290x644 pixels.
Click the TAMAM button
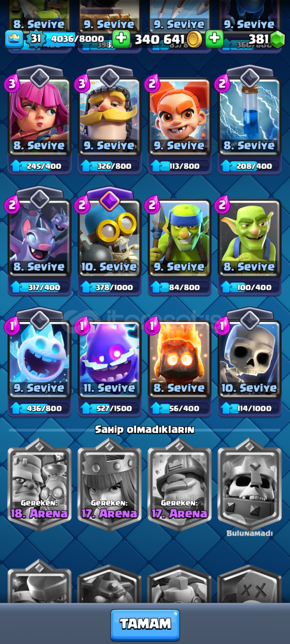coord(145,625)
